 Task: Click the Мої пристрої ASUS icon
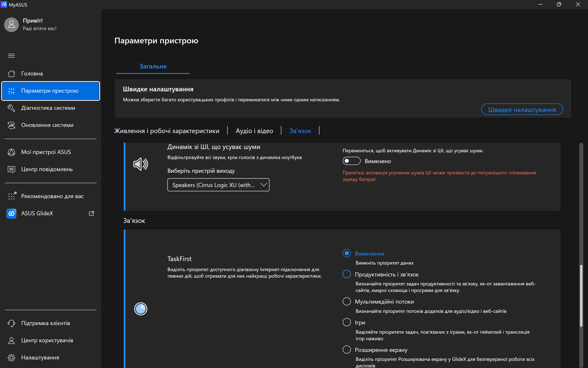coord(11,152)
